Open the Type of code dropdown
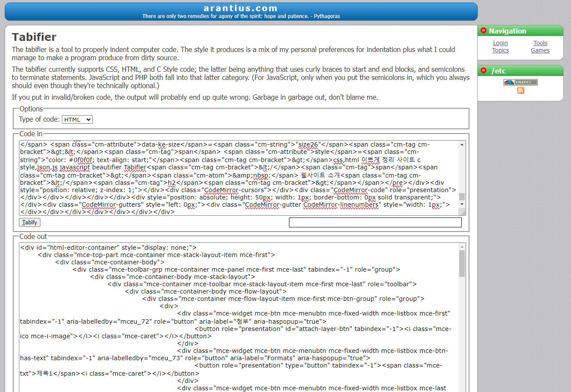Screen dimensions: 571x392 77,119
